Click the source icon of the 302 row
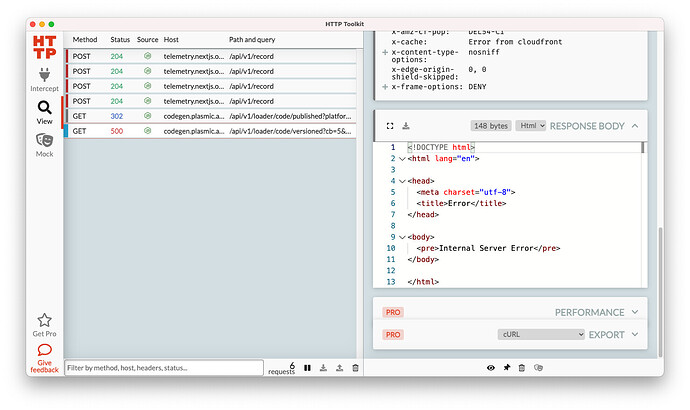The height and width of the screenshot is (410, 690). (x=147, y=116)
